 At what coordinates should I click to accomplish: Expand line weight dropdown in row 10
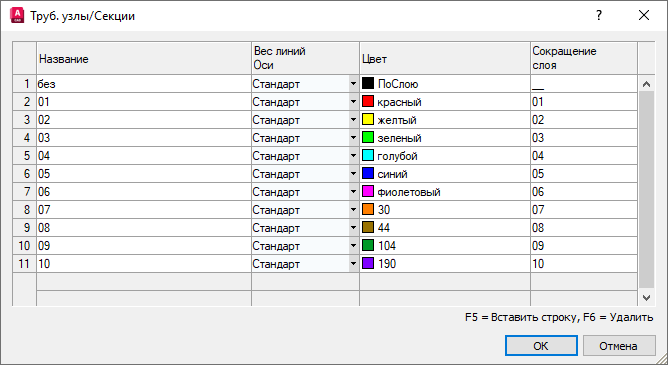354,264
